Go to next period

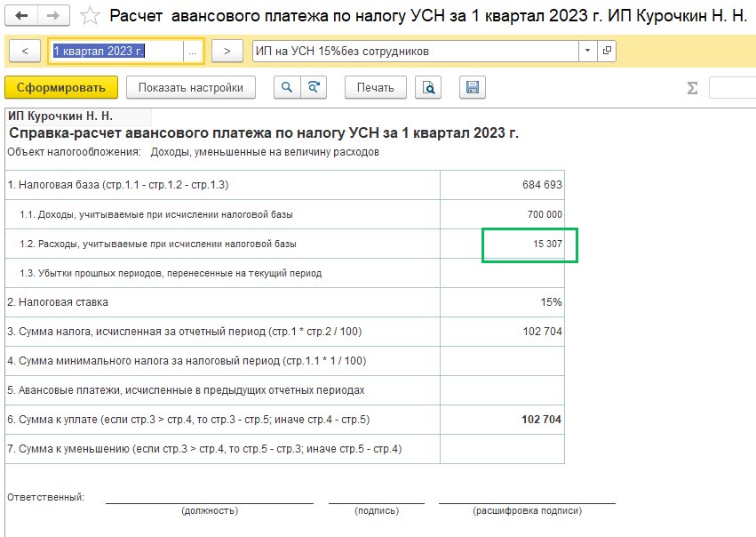click(x=227, y=52)
